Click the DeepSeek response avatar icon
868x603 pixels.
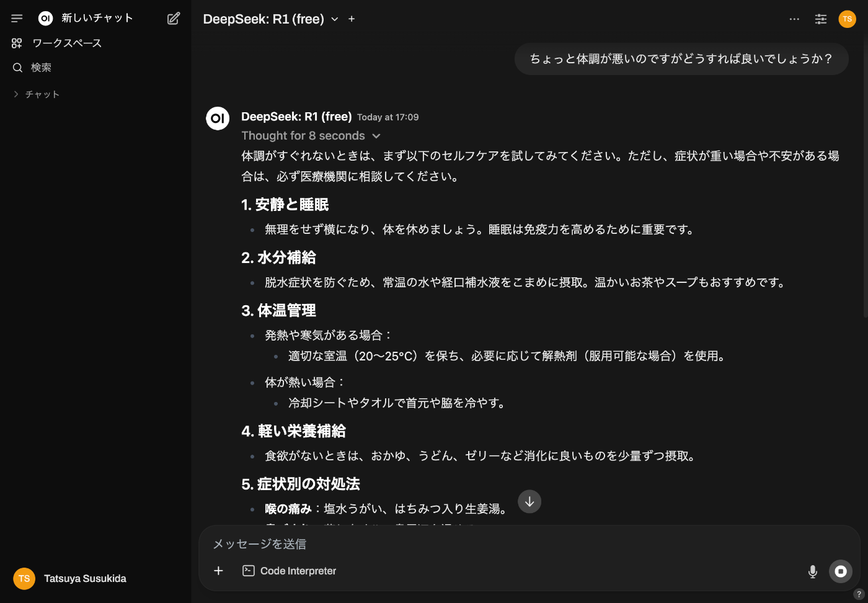pos(218,118)
